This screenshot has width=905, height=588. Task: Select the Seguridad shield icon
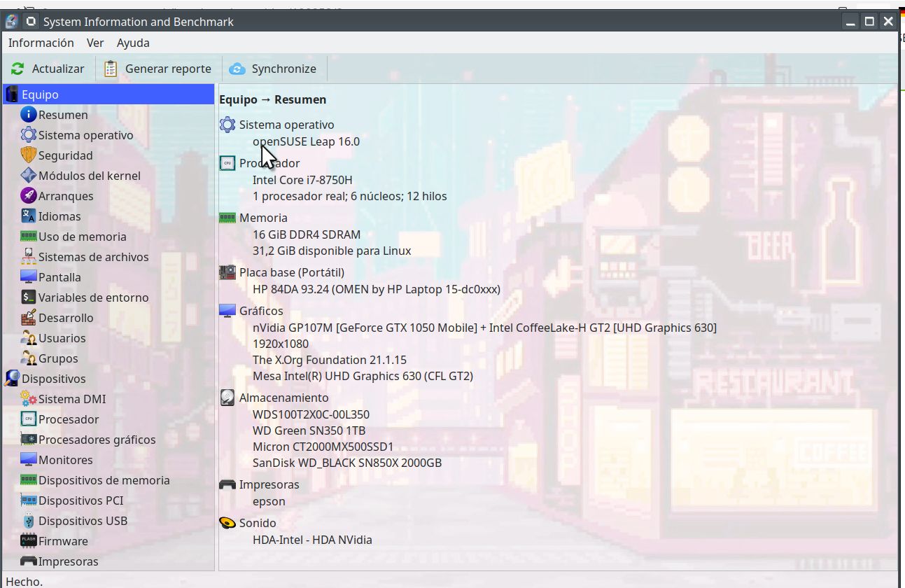tap(28, 155)
